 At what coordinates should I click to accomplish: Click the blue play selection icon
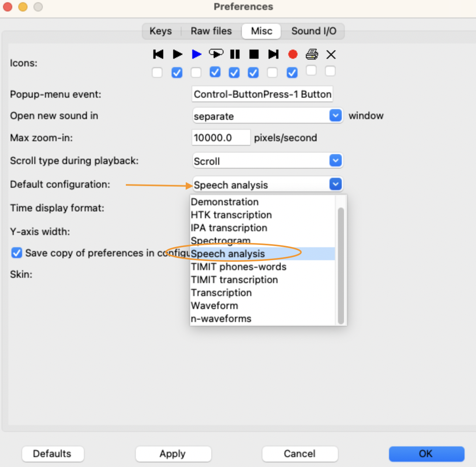point(196,54)
